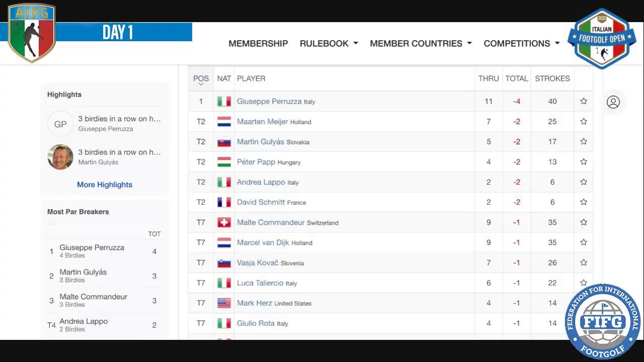Screen dimensions: 644x362
Task: Open Giuseppe Perruzza's player page in the leaderboard
Action: 269,101
